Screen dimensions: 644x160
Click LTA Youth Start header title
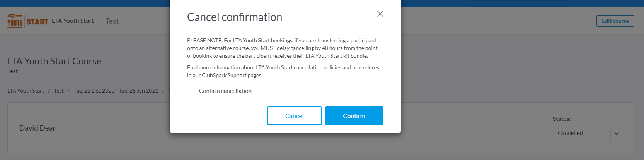(73, 21)
